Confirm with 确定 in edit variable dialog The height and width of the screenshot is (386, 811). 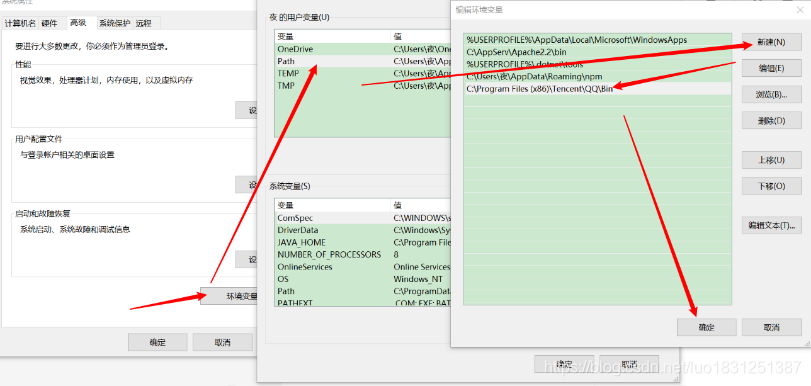pos(707,327)
